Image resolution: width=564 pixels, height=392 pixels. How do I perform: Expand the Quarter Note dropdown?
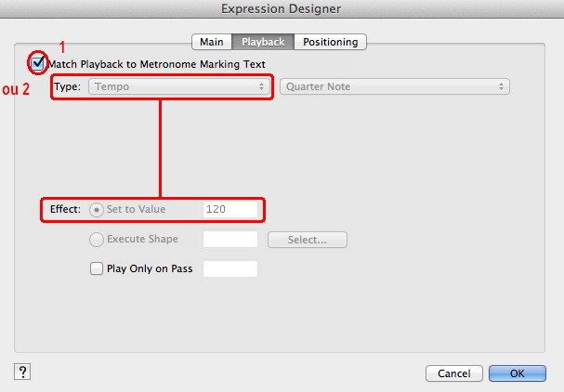(x=395, y=86)
